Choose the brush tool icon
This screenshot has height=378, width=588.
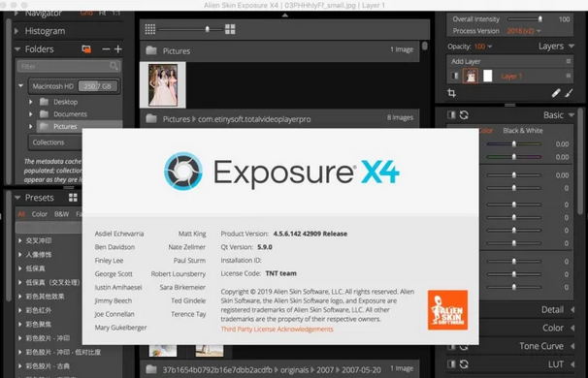coord(569,93)
